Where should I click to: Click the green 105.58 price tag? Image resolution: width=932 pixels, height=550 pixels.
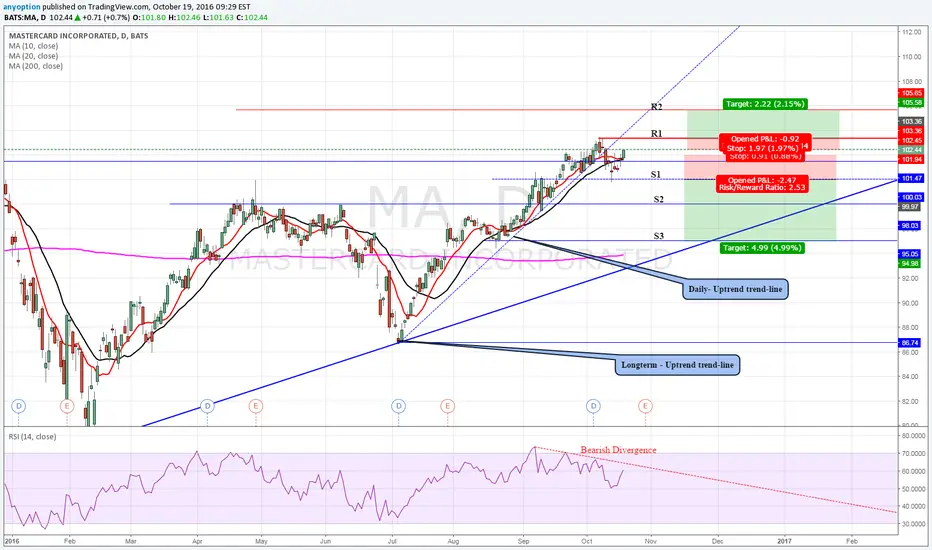coord(911,103)
